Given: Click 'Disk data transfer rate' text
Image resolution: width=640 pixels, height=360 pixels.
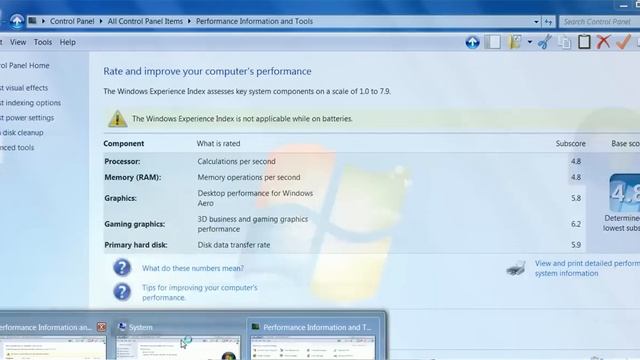Looking at the screenshot, I should coord(234,245).
